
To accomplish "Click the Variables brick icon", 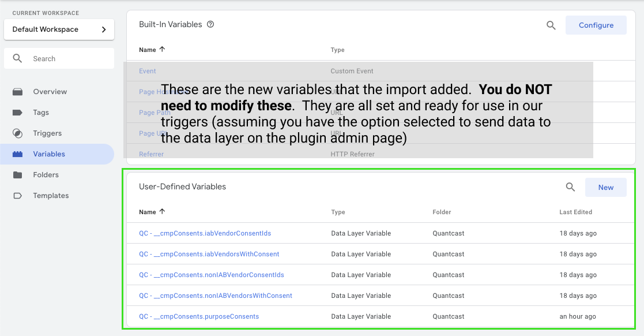I will click(x=18, y=154).
